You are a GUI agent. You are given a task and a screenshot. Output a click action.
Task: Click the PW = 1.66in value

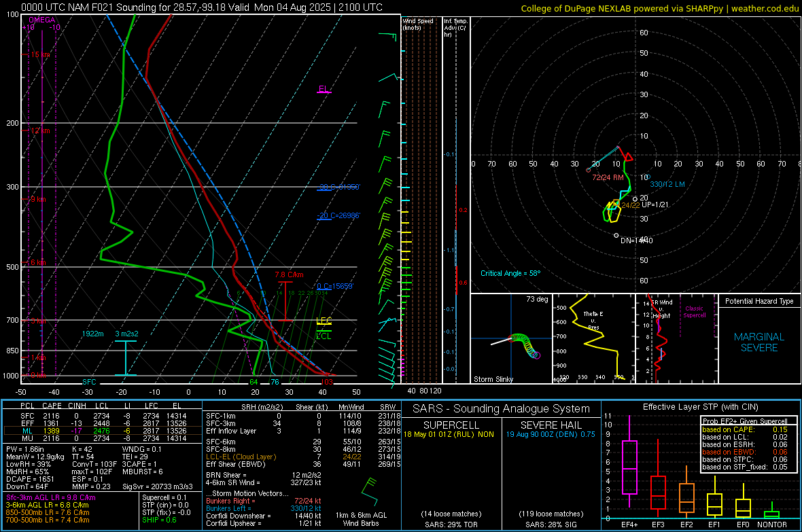[x=24, y=449]
